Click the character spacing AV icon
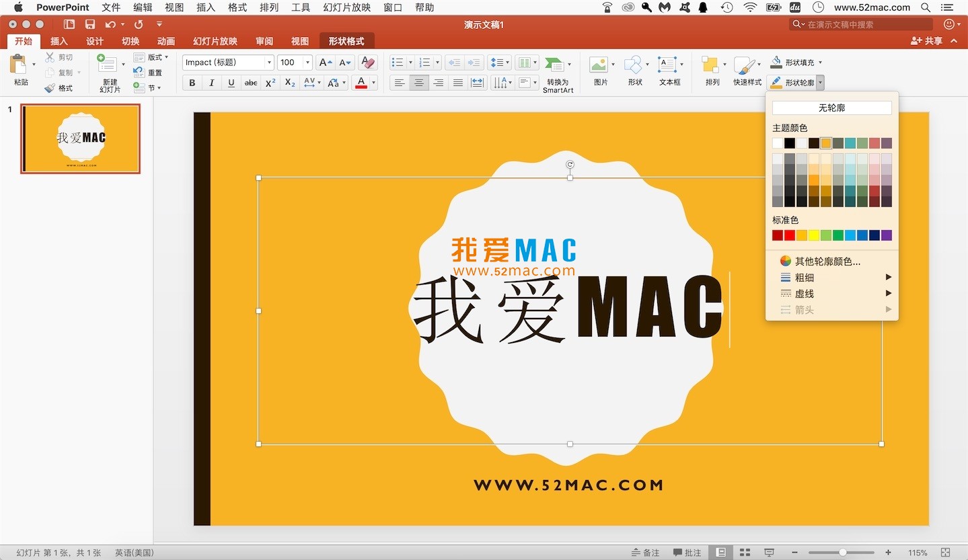The image size is (968, 560). click(309, 83)
